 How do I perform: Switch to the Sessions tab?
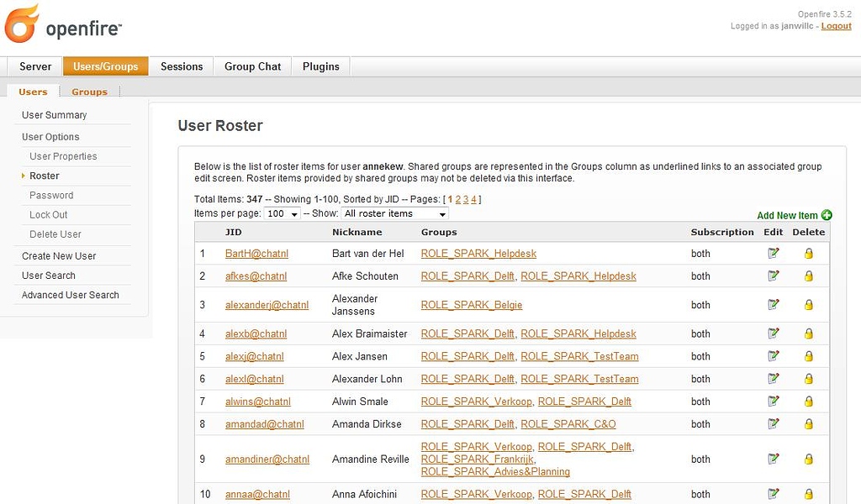(x=182, y=66)
